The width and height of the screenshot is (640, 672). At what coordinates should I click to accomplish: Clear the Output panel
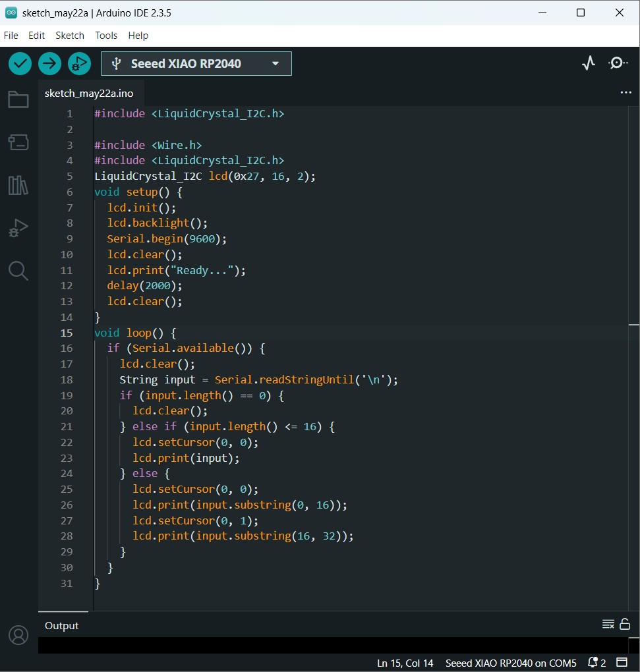click(608, 624)
